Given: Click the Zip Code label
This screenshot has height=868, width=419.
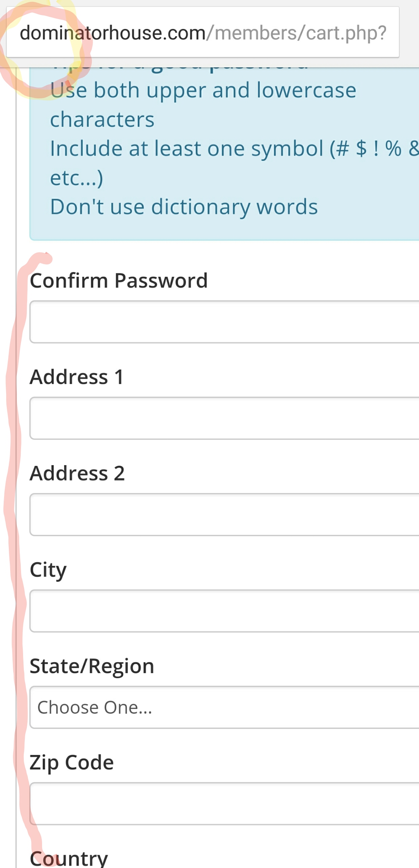Looking at the screenshot, I should coord(72,763).
